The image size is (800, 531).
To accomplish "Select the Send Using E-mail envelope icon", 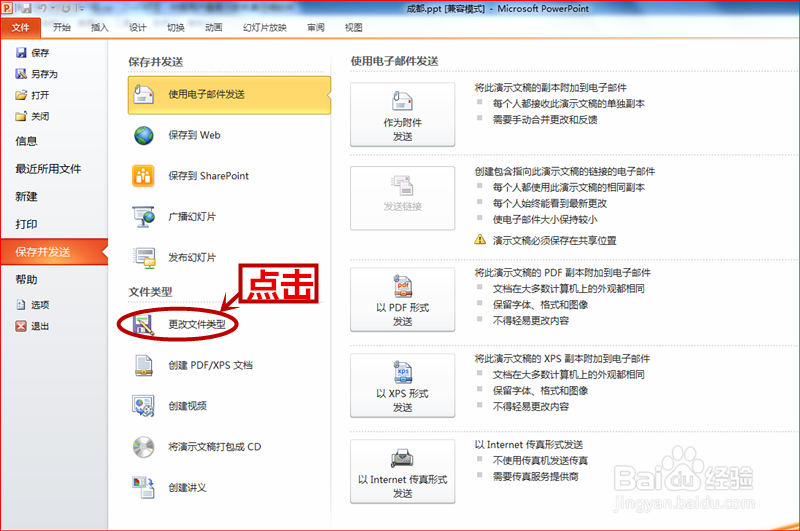I will click(143, 94).
